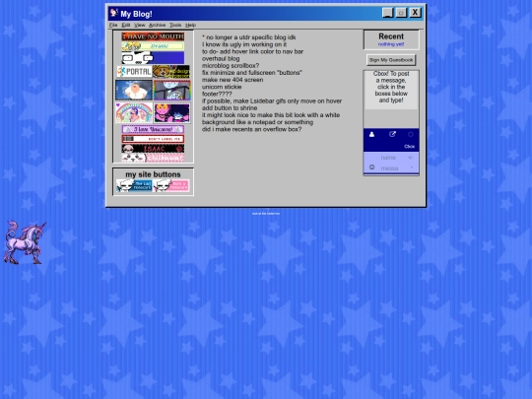
Task: Click the Peter Griffin stamp
Action: point(134,90)
